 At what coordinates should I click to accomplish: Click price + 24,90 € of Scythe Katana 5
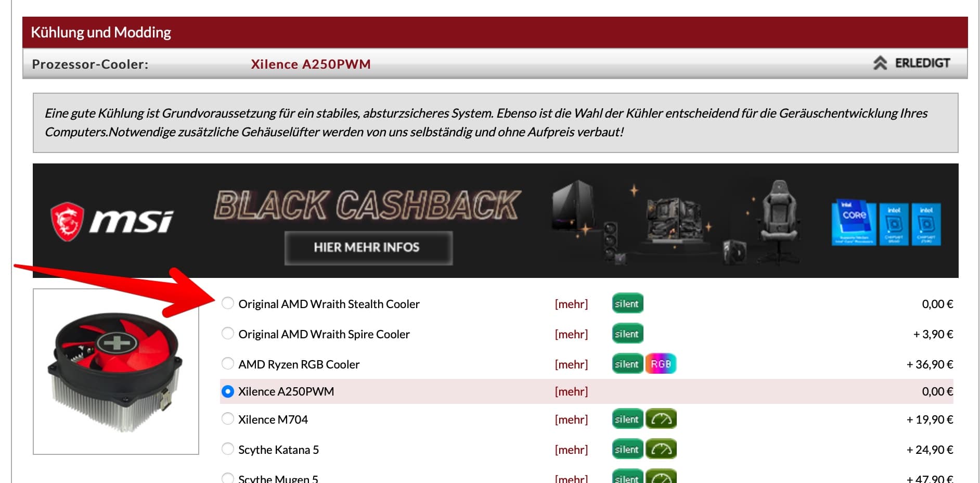coord(930,450)
